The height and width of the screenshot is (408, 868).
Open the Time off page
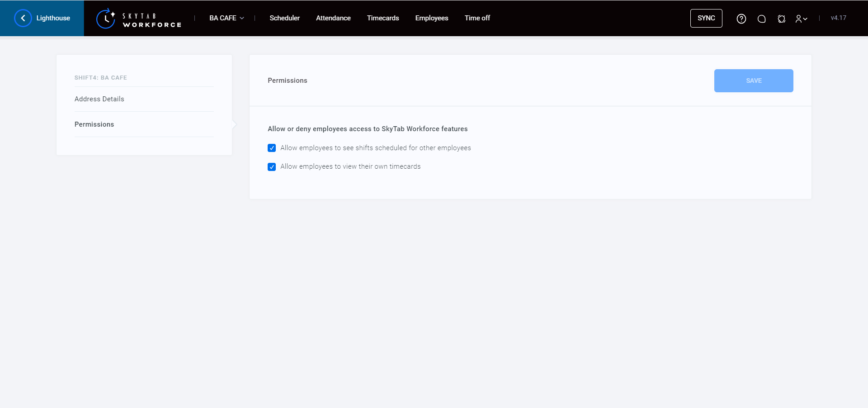point(477,18)
